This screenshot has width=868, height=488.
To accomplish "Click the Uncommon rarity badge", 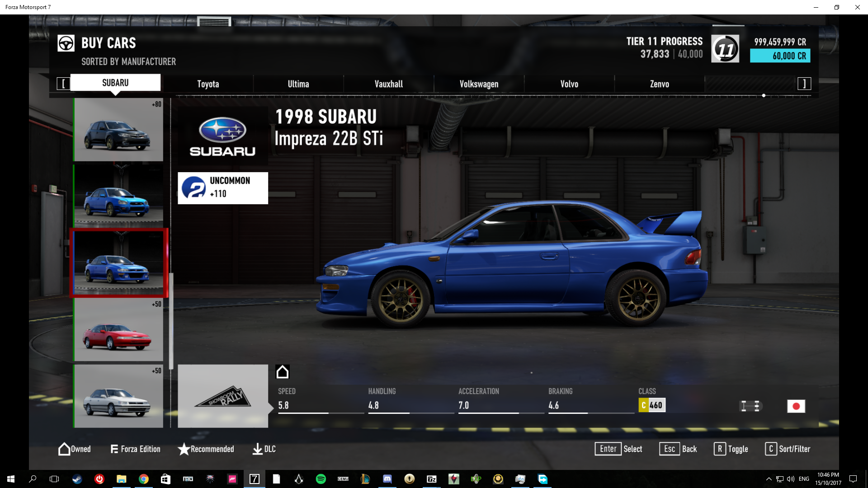I will click(x=222, y=188).
